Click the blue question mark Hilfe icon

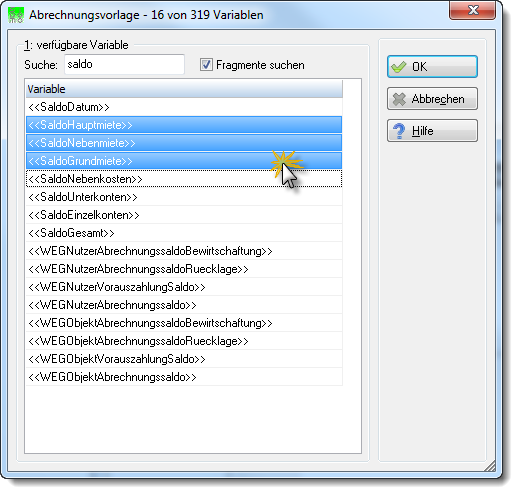[x=399, y=131]
